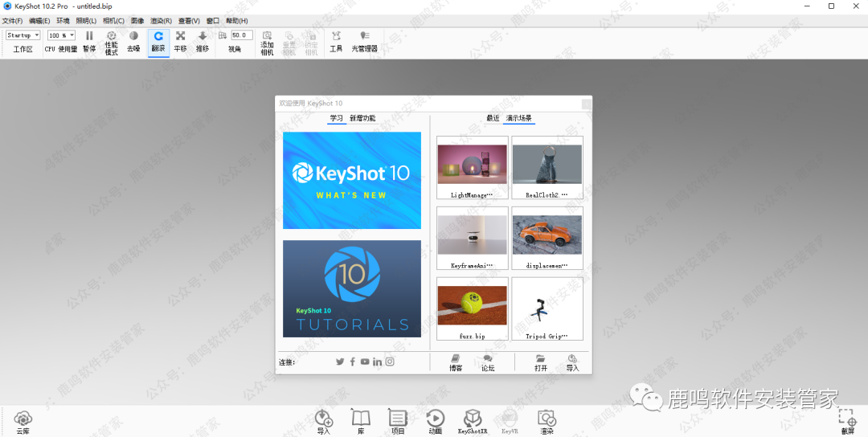This screenshot has height=437, width=868.
Task: Expand the 100% CPU usage dropdown
Action: click(x=61, y=35)
